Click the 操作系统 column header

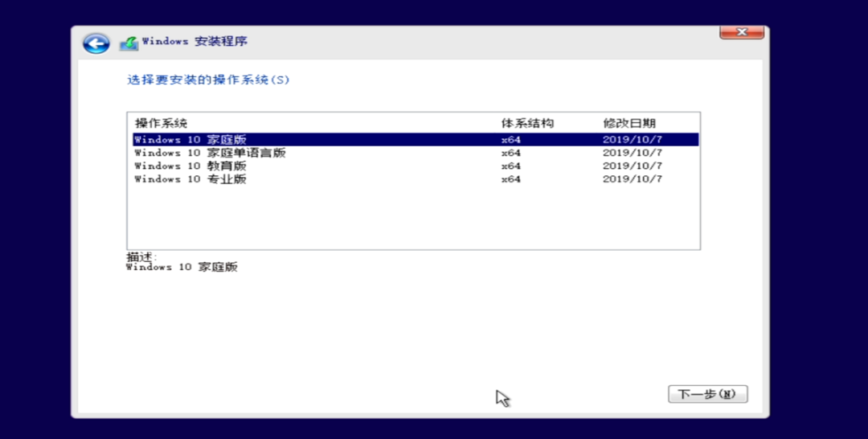point(161,124)
